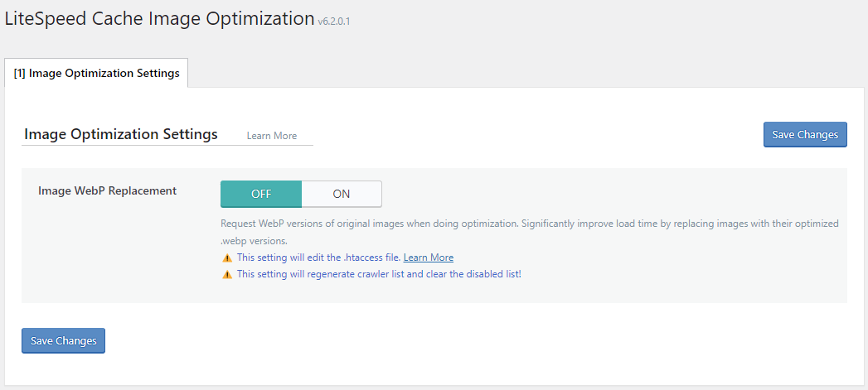Click the version number v6.2.0.1
This screenshot has width=868, height=390.
click(x=334, y=22)
